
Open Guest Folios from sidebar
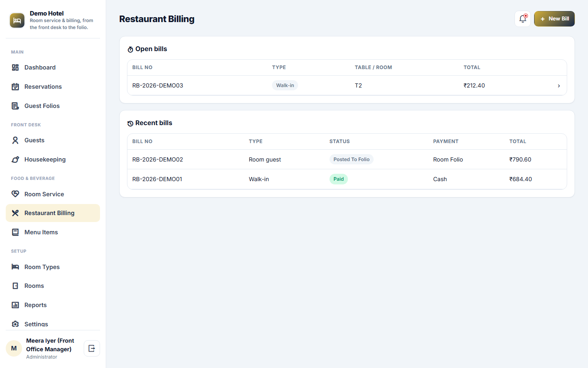pos(53,106)
